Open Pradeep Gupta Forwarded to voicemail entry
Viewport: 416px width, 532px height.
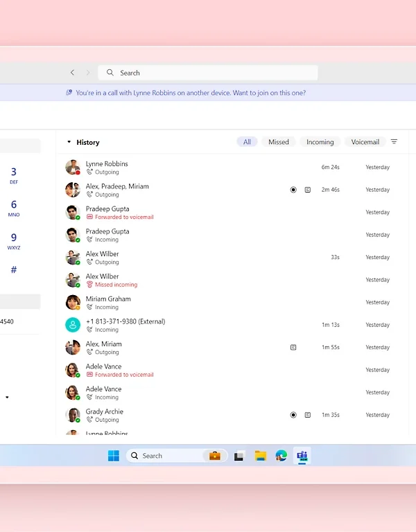[233, 213]
